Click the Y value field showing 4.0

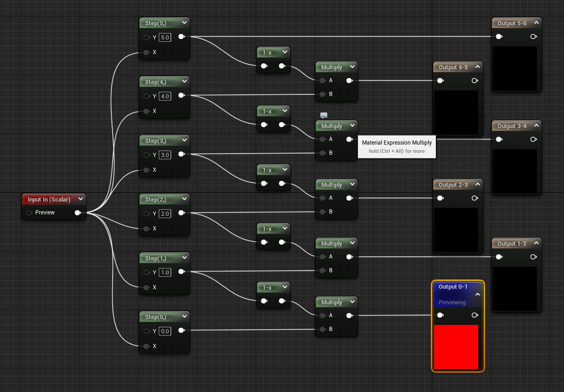(x=165, y=96)
